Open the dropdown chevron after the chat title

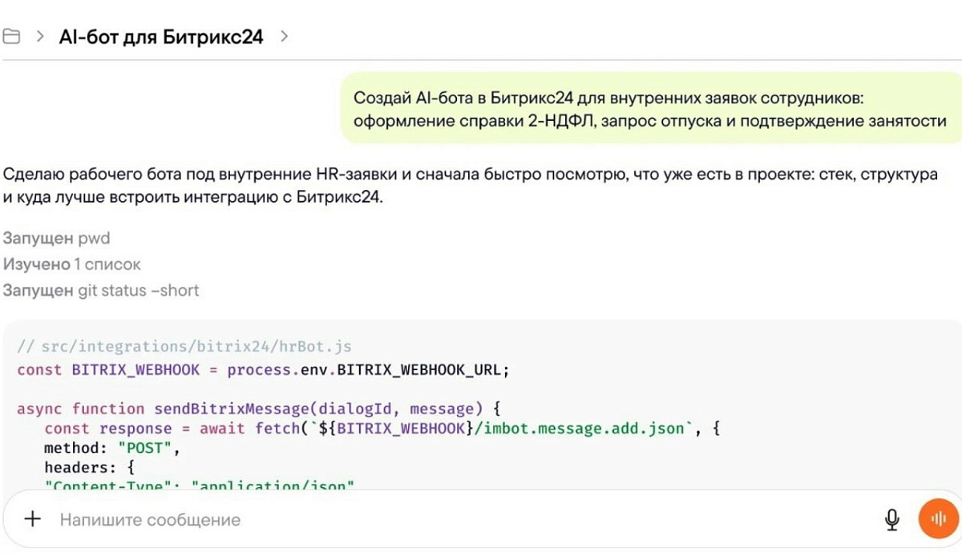[x=284, y=37]
